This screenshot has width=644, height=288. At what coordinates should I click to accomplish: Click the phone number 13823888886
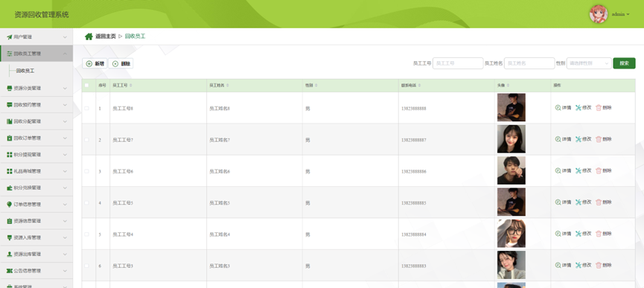(x=414, y=171)
